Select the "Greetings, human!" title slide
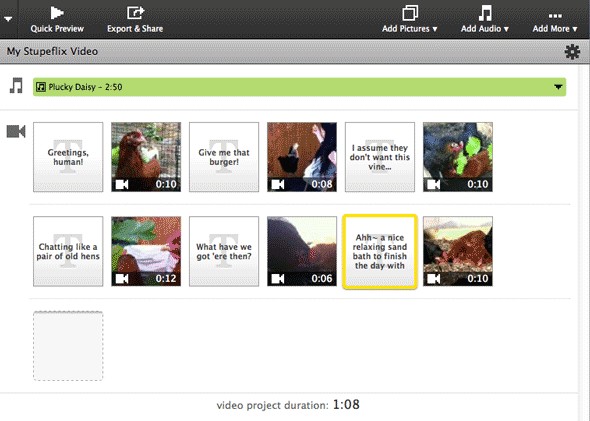 pyautogui.click(x=68, y=157)
